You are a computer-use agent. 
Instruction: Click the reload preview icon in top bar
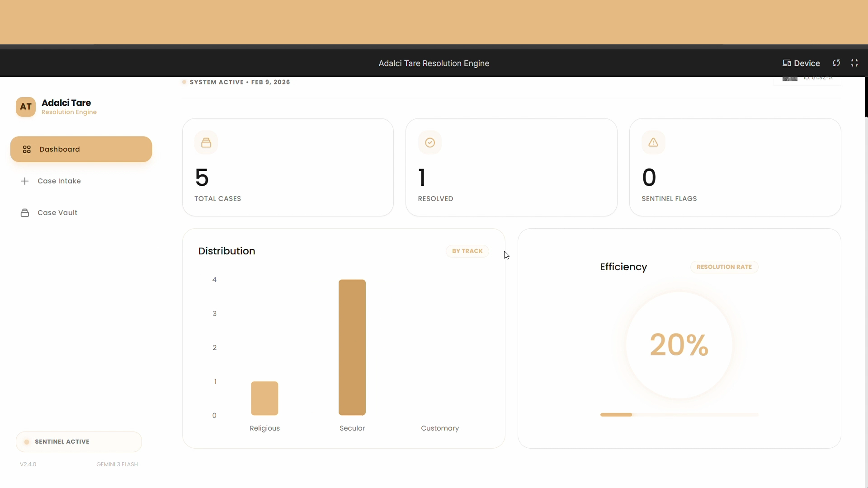836,63
